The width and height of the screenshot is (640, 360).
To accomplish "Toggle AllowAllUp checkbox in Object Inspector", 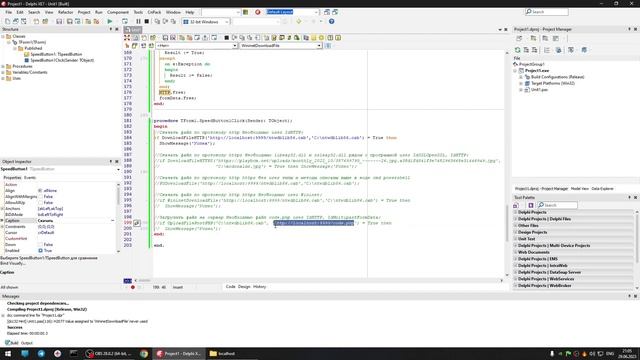I will point(40,202).
